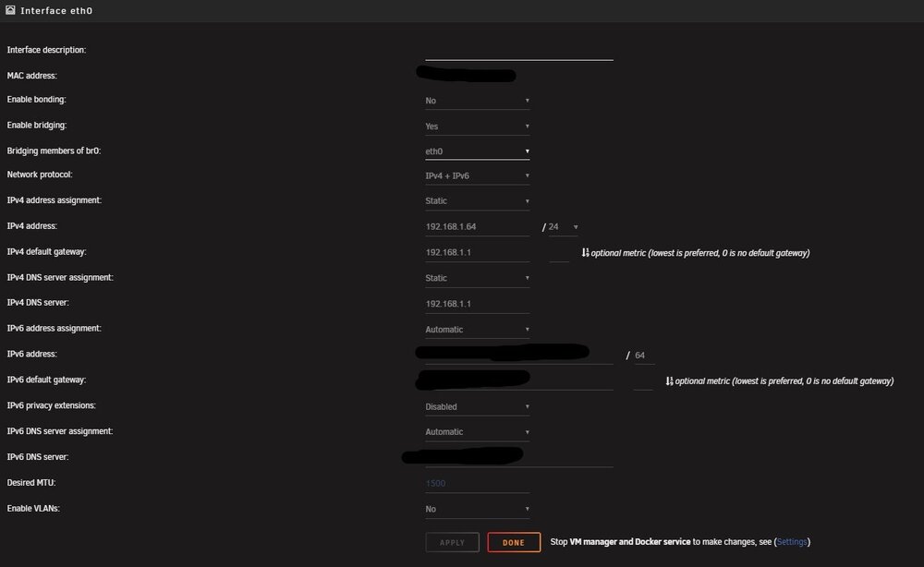Image resolution: width=924 pixels, height=567 pixels.
Task: Click the Desired MTU label
Action: [x=31, y=482]
